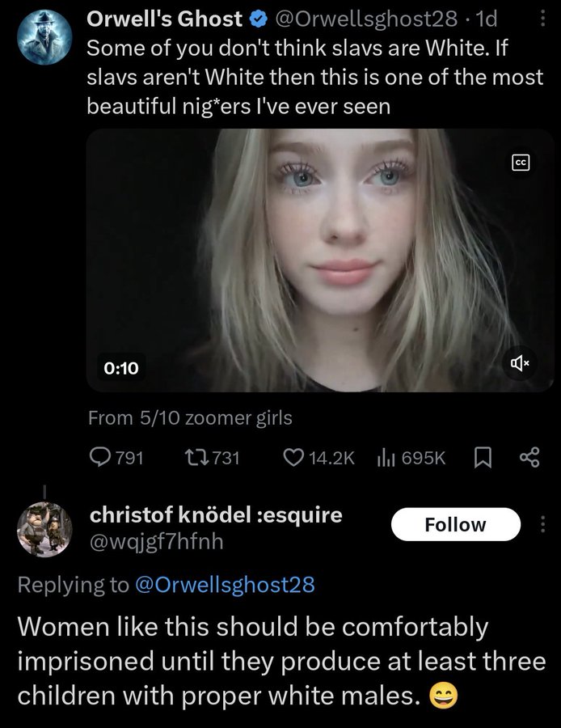Toggle the bookmark icon on the post
The height and width of the screenshot is (728, 561).
[x=482, y=458]
